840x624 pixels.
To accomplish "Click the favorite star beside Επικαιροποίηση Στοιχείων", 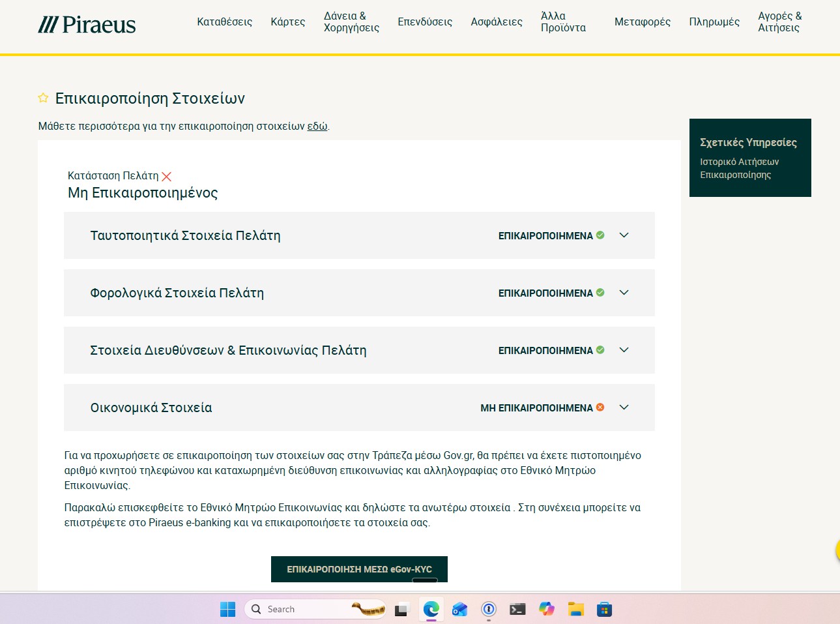I will (43, 98).
